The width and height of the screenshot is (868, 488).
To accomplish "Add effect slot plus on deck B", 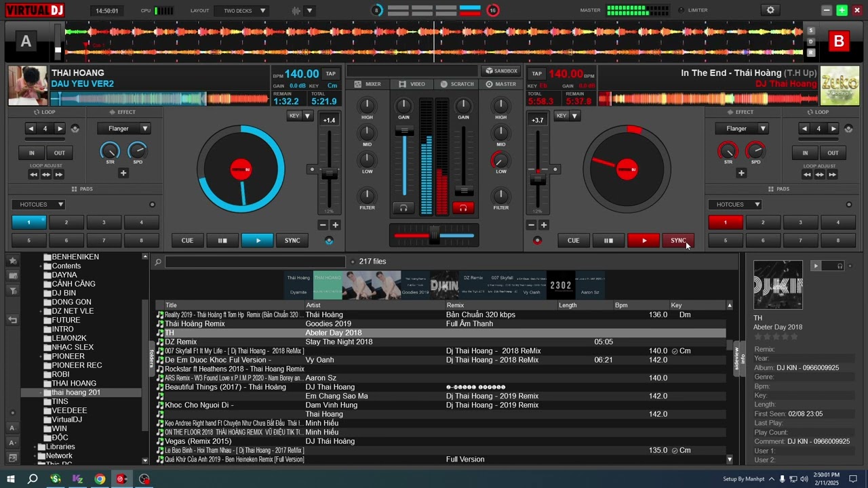I will pos(741,174).
